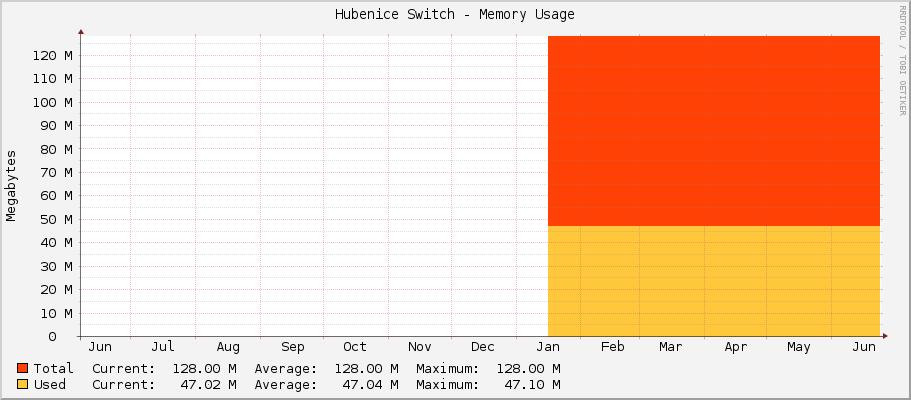
Task: Click the 110 M y-axis tick label
Action: point(53,79)
